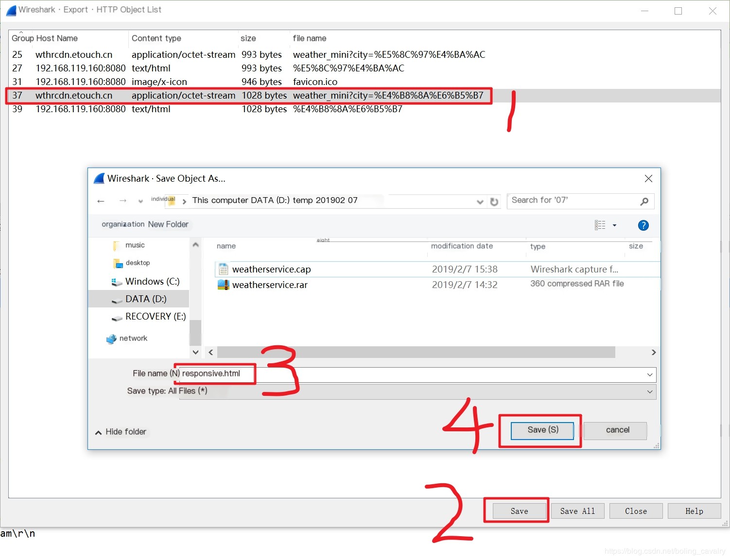
Task: Click Save in HTTP Object List
Action: [x=519, y=511]
